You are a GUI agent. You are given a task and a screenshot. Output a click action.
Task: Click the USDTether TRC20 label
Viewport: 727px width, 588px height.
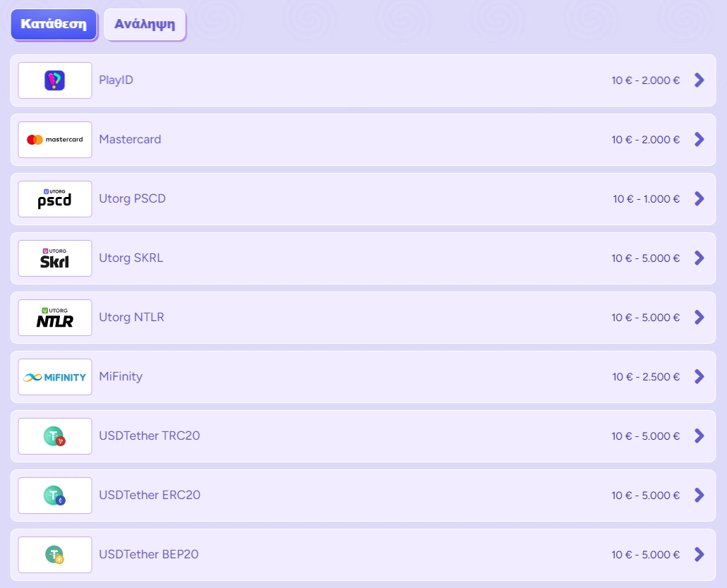tap(150, 436)
